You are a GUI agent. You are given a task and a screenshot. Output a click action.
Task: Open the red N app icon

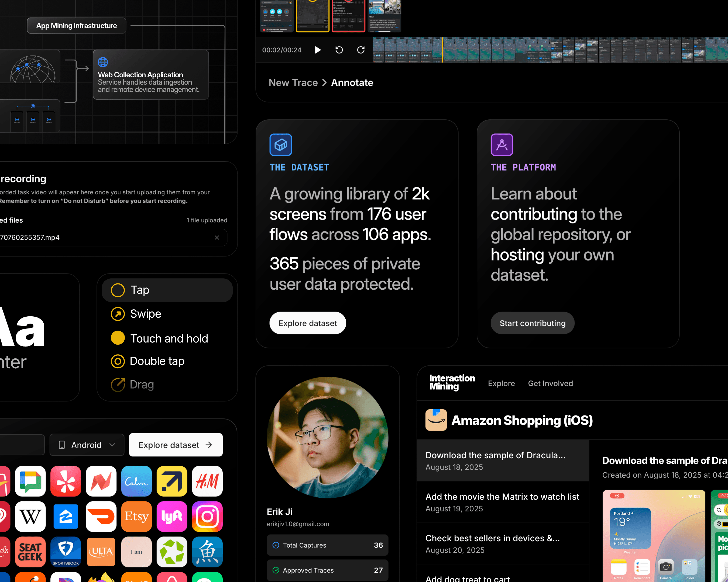click(101, 481)
